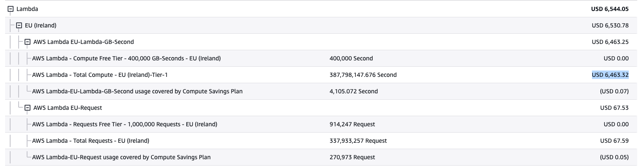
Task: Click the 337,933,257 Request usage value
Action: [358, 141]
